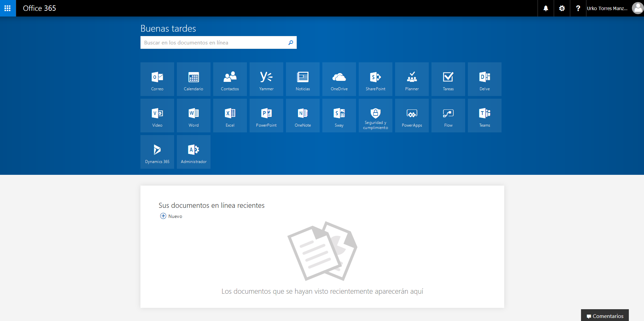Create a new document with Nuevo

click(x=171, y=216)
